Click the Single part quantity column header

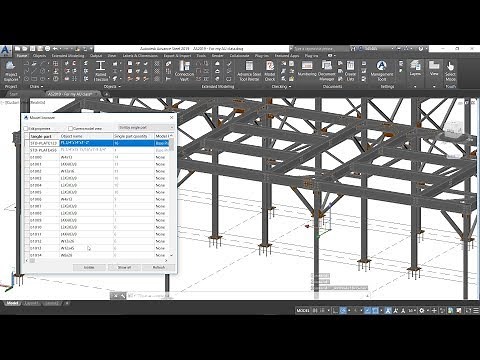pos(133,136)
